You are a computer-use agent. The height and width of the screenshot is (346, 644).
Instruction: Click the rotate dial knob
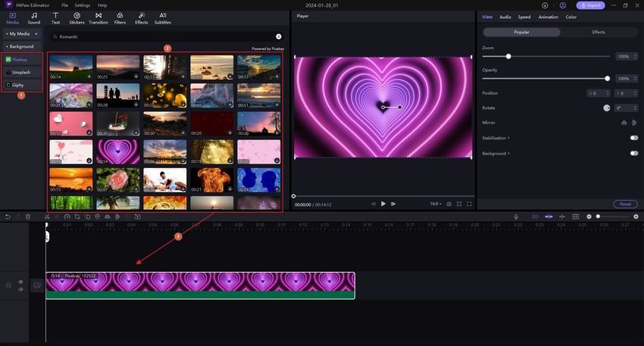[607, 108]
